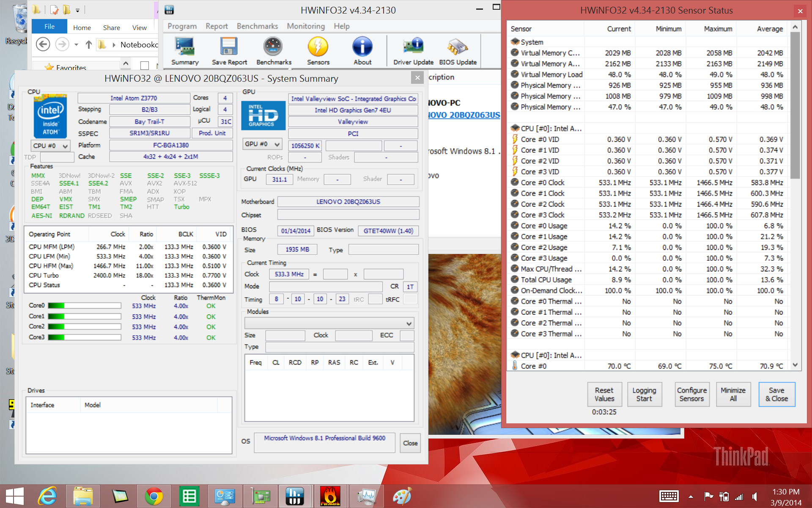Open the LENOVO 20BQZ063US link
The image size is (812, 508).
coord(464,115)
